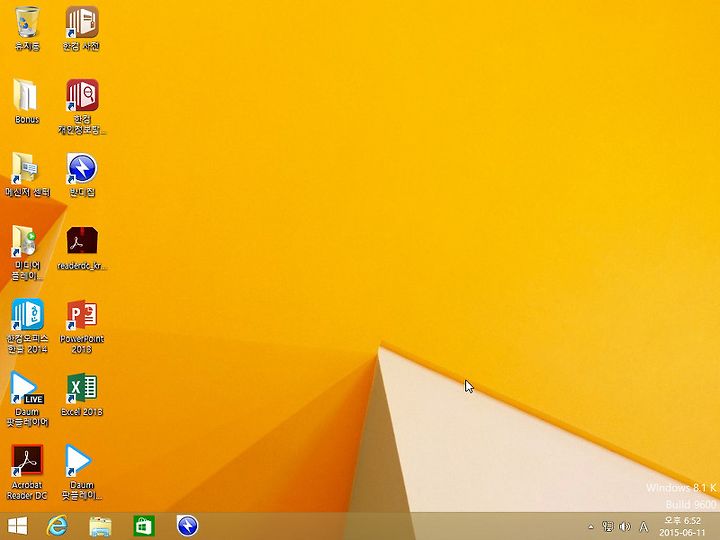Viewport: 720px width, 540px height.
Task: Open File Explorer from the taskbar
Action: click(x=100, y=526)
